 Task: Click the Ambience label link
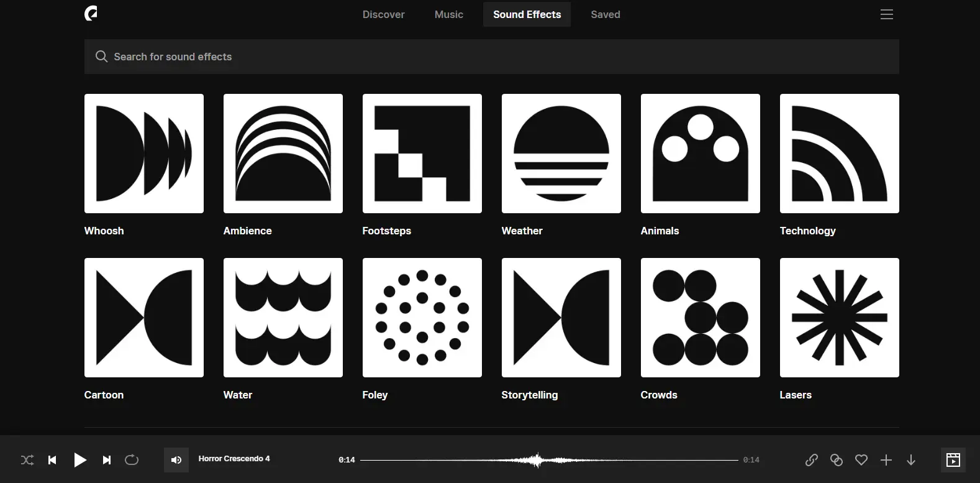click(247, 231)
